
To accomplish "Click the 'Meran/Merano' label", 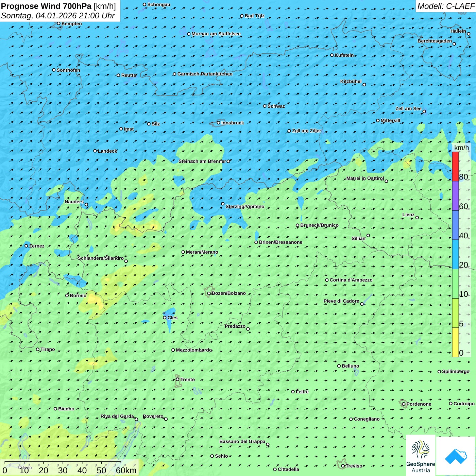I will pyautogui.click(x=202, y=252).
